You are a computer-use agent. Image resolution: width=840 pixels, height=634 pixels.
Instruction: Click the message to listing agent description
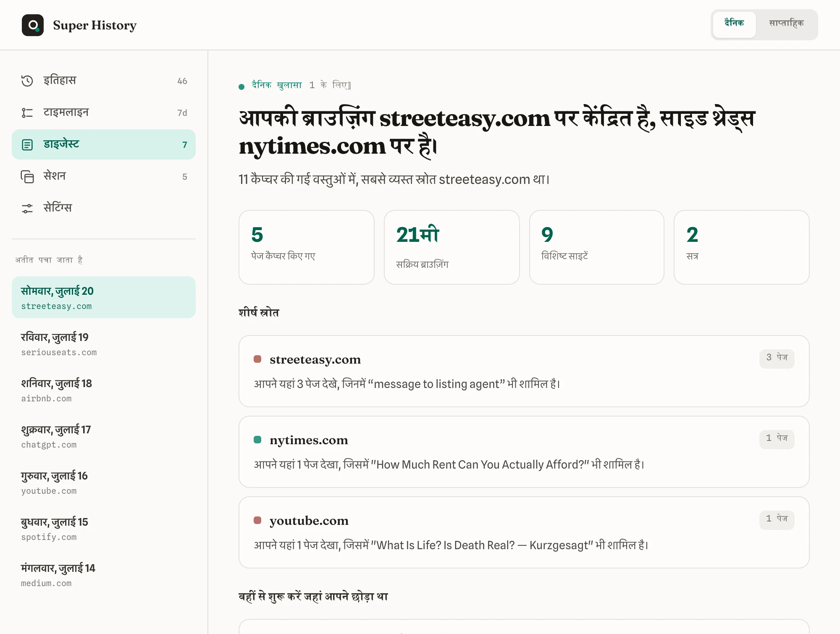point(407,384)
